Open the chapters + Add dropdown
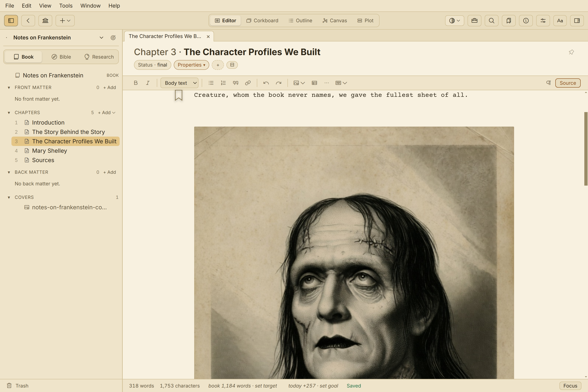Screen dimensions: 588x392 (x=107, y=112)
